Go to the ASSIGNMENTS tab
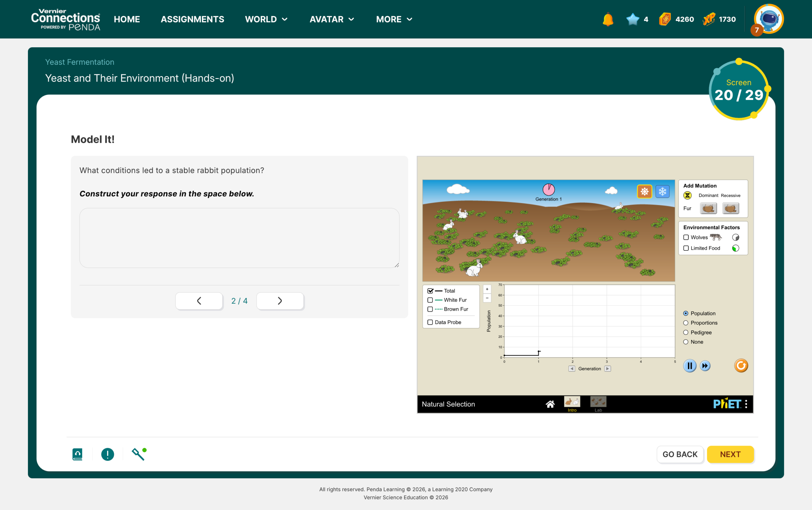The height and width of the screenshot is (510, 812). tap(192, 19)
